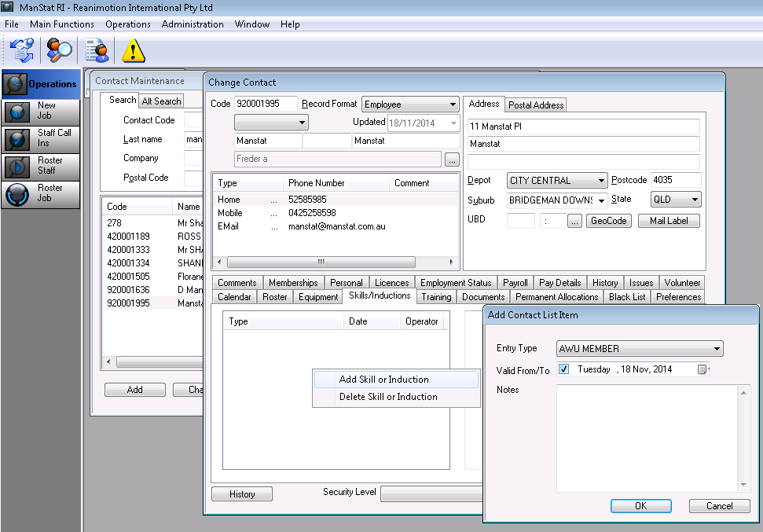
Task: Switch to the Postal Address tab
Action: (535, 105)
